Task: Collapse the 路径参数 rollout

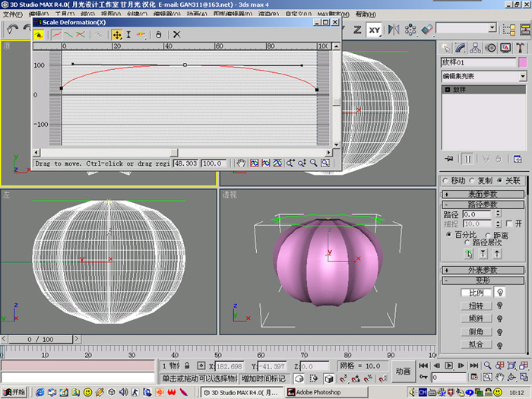Action: pyautogui.click(x=483, y=204)
